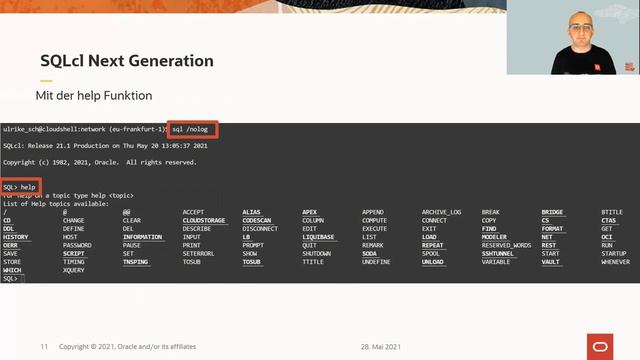
Task: Click the COLUMN help topic
Action: tap(313, 220)
